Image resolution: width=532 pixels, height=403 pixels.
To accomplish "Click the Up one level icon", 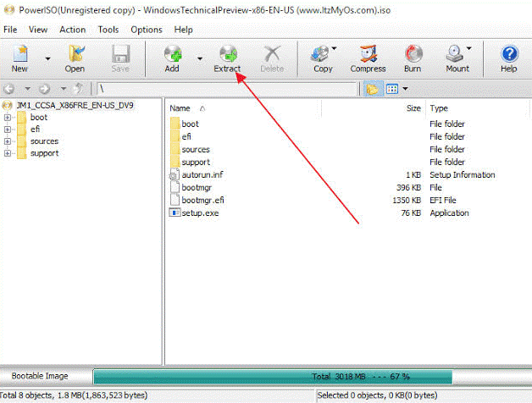I will coord(79,89).
